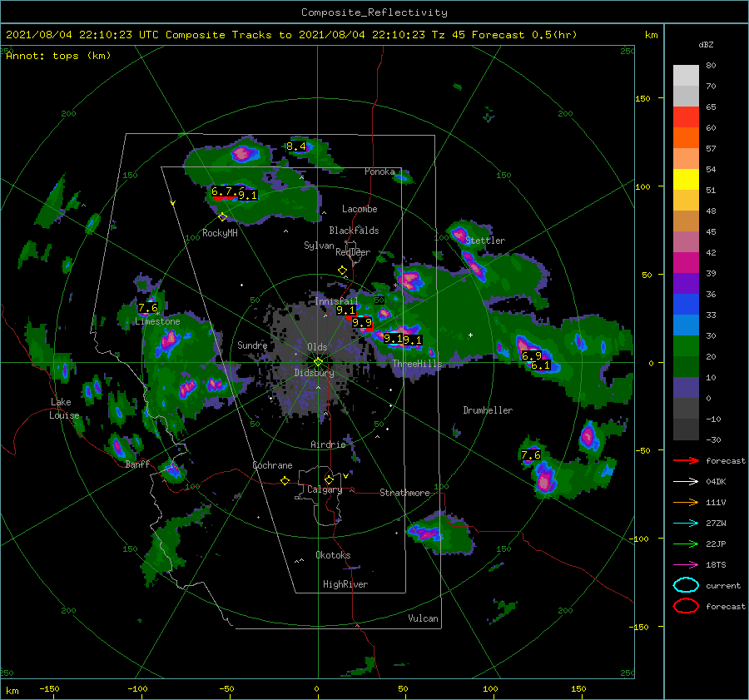Click the storm top label 6.1
749x700 pixels.
coord(541,365)
